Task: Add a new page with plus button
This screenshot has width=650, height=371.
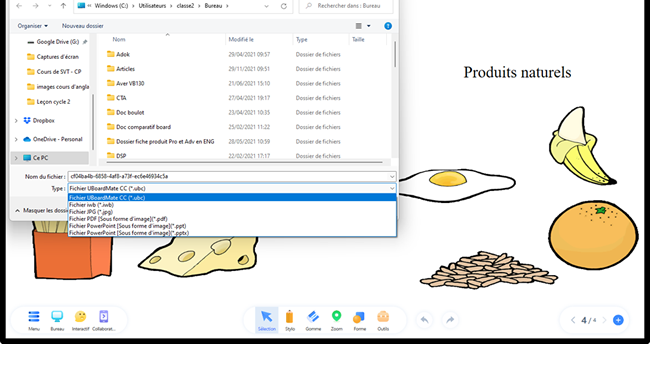Action: click(x=618, y=320)
